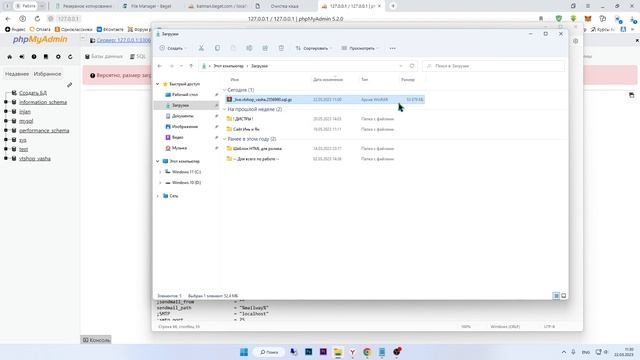Viewport: 640px width, 360px height.
Task: Open the Создать new item dropdown
Action: (x=172, y=48)
